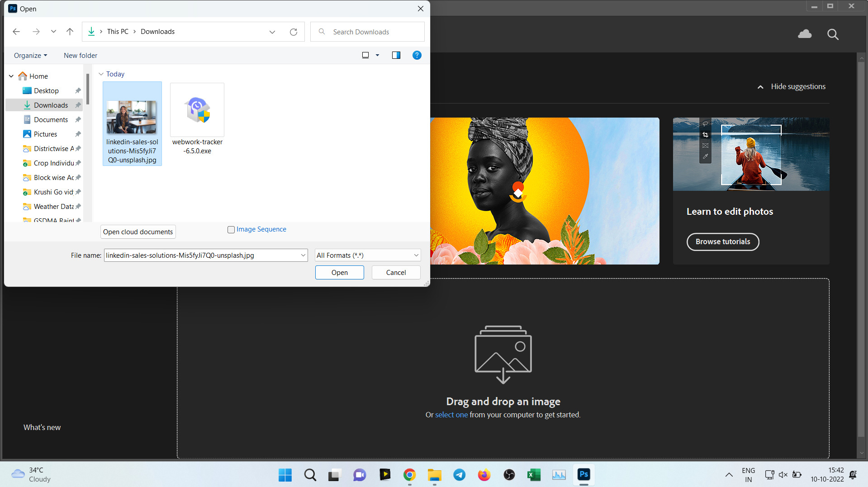The width and height of the screenshot is (868, 487).
Task: Change view layout icon
Action: (x=365, y=55)
